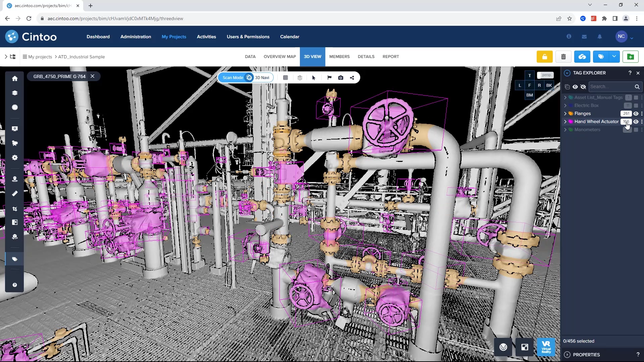This screenshot has height=362, width=644.
Task: Open dropdown arrow next to tag button
Action: (x=614, y=57)
